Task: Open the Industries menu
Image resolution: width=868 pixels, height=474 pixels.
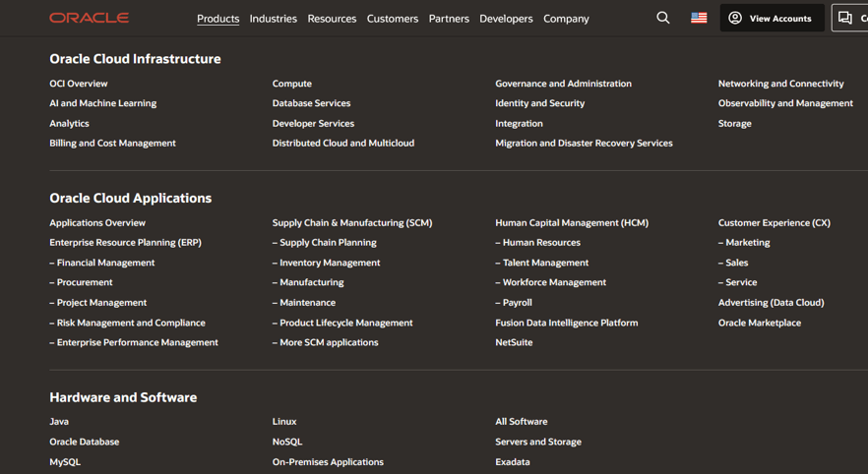Action: pos(273,19)
